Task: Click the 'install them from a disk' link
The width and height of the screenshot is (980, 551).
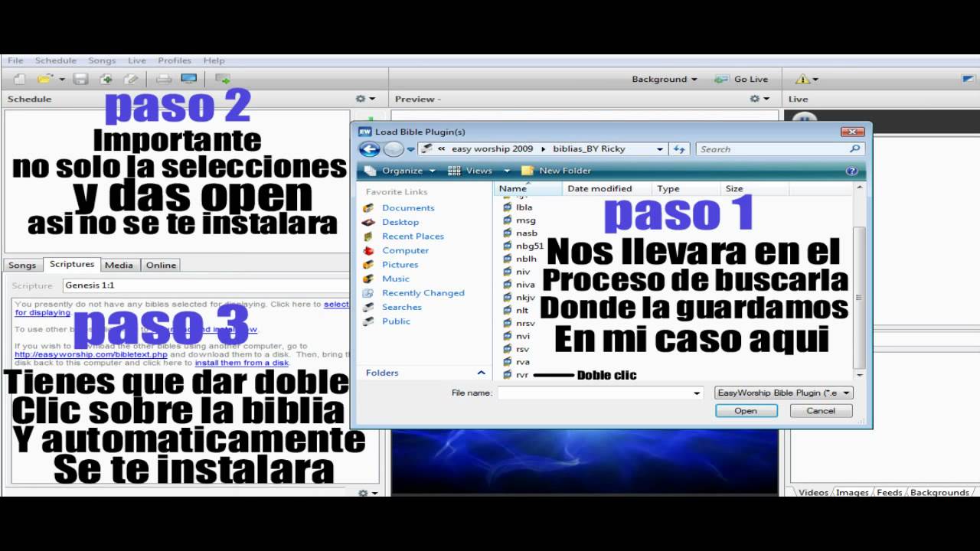Action: 241,363
